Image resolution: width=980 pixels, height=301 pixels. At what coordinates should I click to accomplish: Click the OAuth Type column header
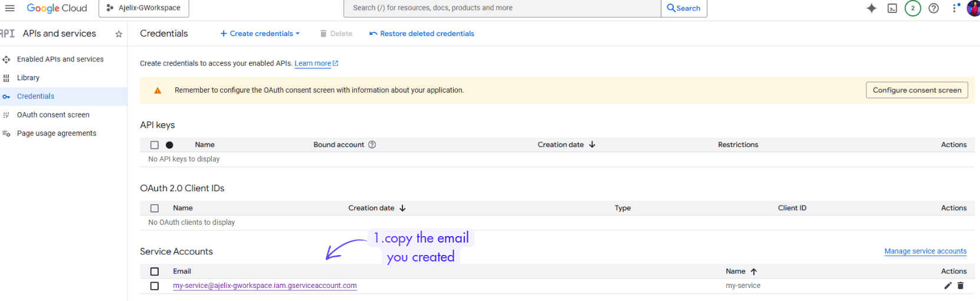tap(622, 208)
